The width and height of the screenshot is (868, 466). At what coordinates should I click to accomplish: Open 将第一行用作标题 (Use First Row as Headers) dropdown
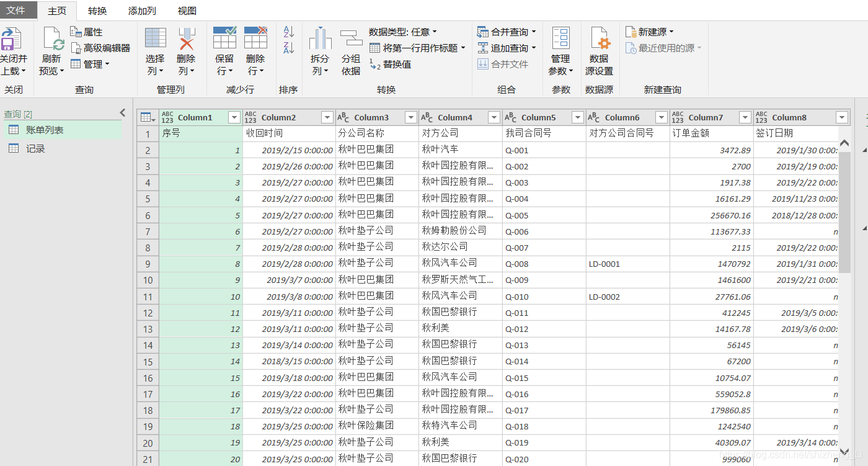point(417,48)
